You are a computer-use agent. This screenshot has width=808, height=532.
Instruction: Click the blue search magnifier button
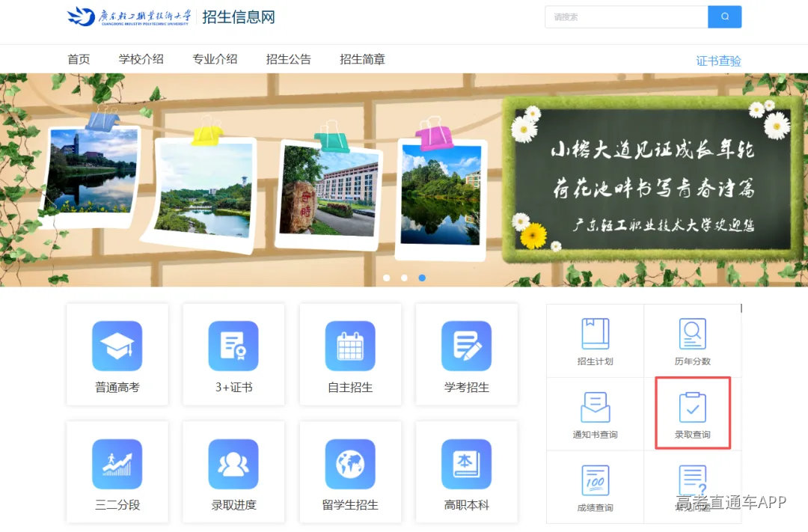pos(724,16)
